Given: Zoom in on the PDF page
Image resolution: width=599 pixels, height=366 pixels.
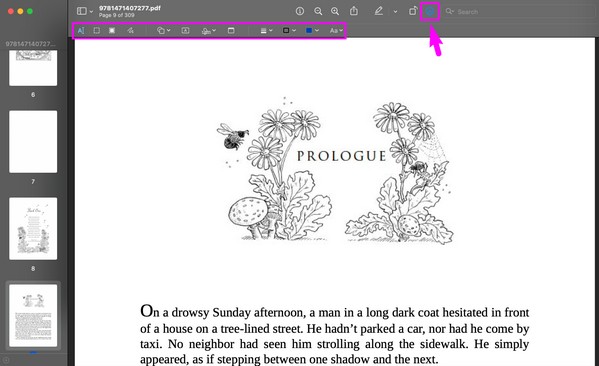Looking at the screenshot, I should (335, 11).
